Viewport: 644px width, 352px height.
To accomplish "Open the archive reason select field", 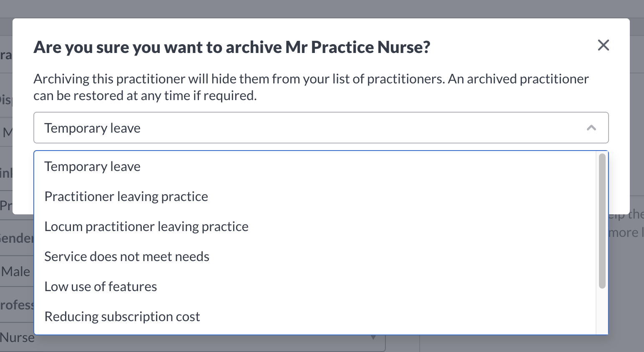I will pyautogui.click(x=321, y=128).
